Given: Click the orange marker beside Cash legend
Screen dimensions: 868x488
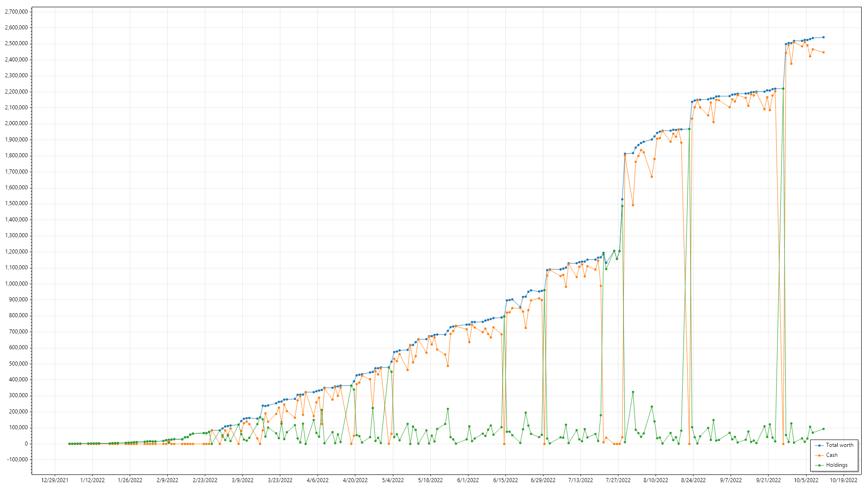Looking at the screenshot, I should [x=819, y=455].
